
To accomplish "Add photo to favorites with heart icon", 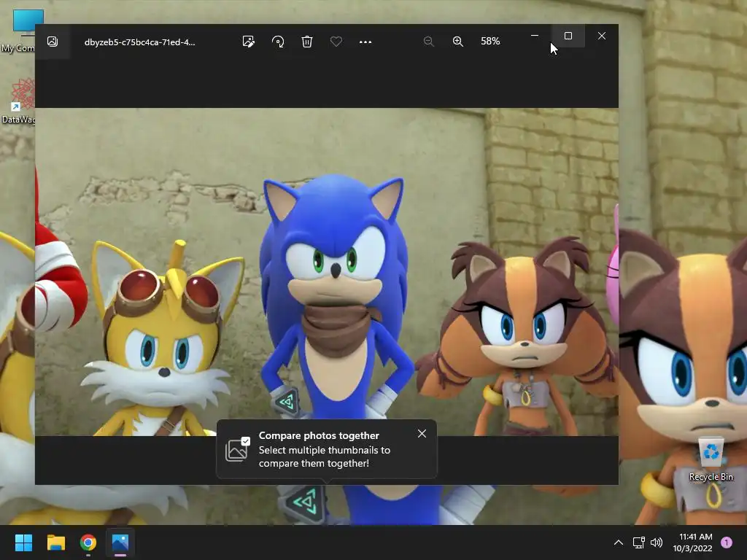I will click(336, 42).
